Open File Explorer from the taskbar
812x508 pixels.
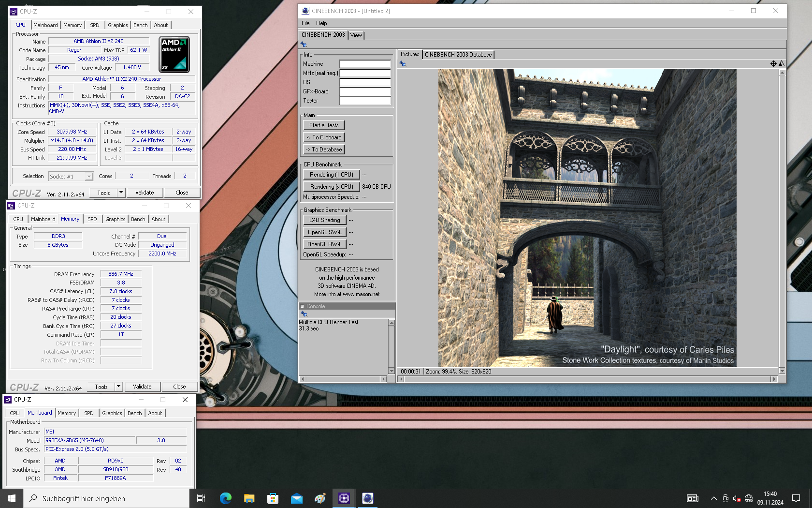coord(249,498)
